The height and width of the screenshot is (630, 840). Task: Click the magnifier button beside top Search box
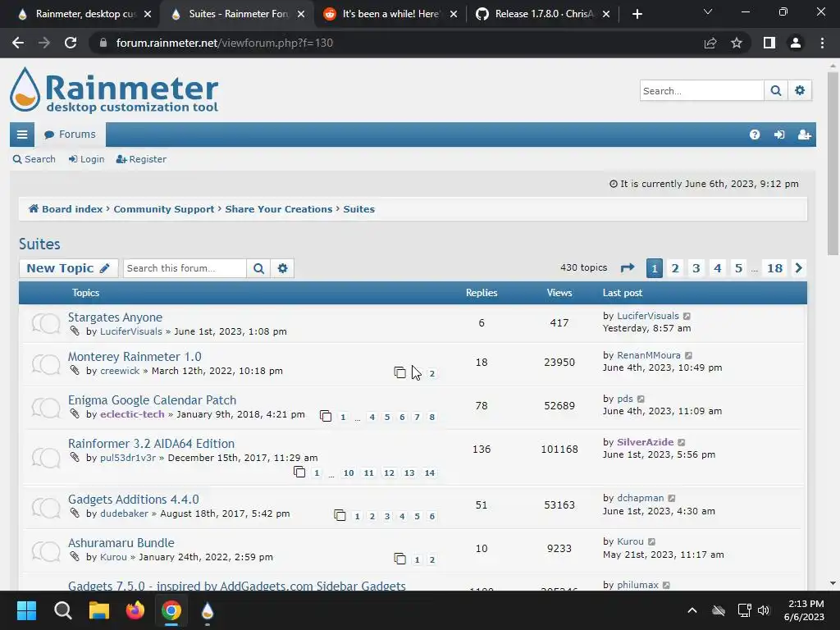click(776, 90)
